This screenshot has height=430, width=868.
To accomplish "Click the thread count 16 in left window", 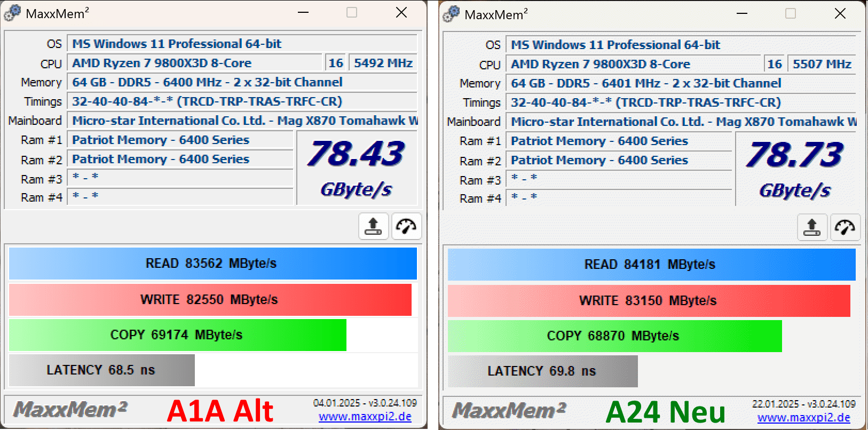I will (x=336, y=63).
